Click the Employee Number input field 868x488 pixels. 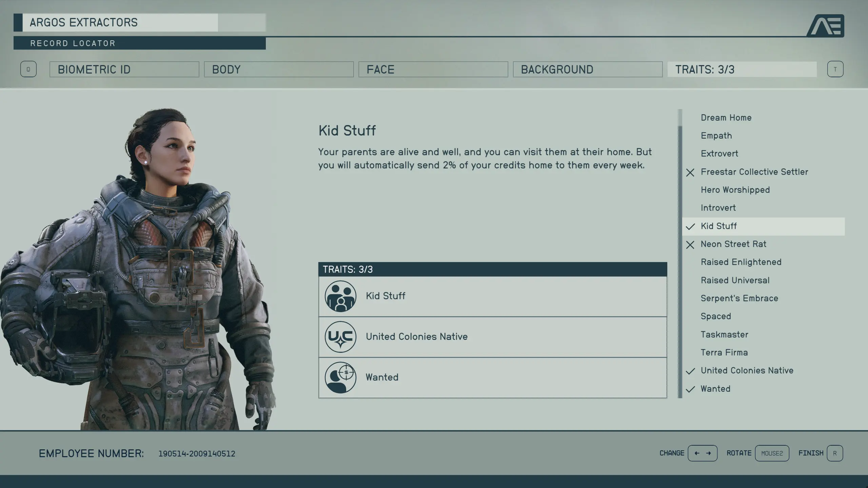tap(197, 453)
